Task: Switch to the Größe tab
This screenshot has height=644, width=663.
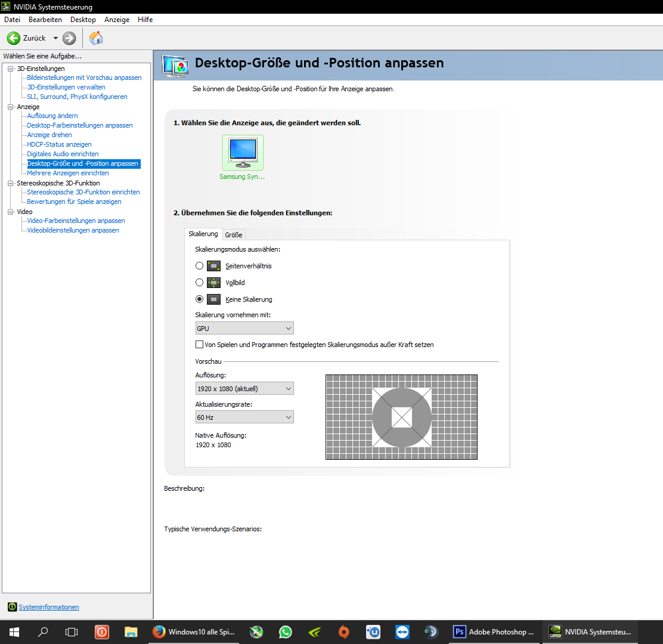Action: (233, 235)
